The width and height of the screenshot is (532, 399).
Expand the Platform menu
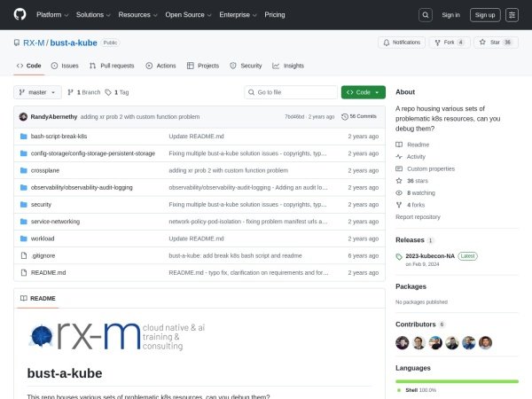coord(52,15)
